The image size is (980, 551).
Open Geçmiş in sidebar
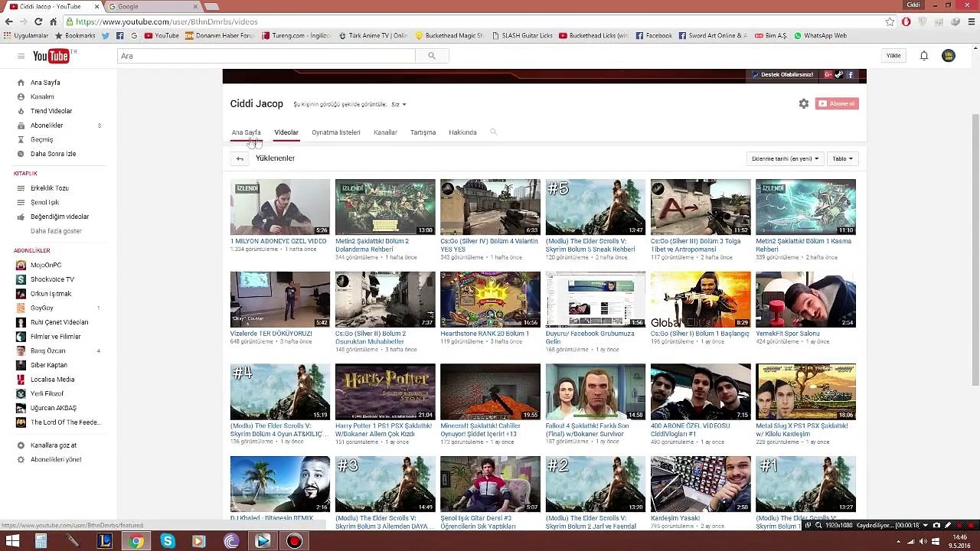tap(41, 139)
